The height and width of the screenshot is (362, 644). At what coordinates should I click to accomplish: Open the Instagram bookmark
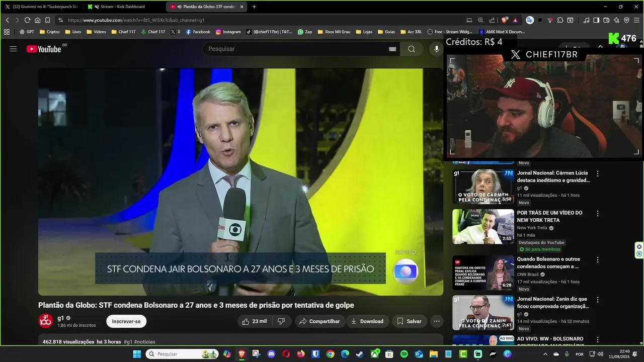coord(228,32)
